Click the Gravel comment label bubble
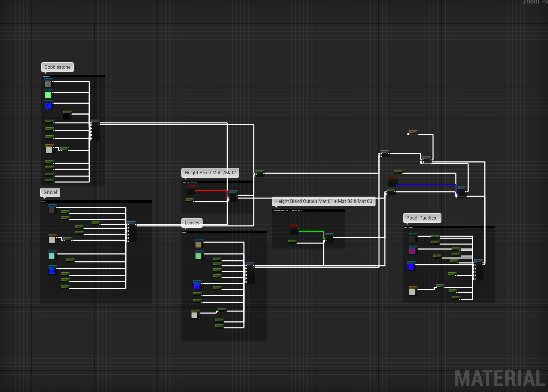The height and width of the screenshot is (392, 548). coord(50,192)
